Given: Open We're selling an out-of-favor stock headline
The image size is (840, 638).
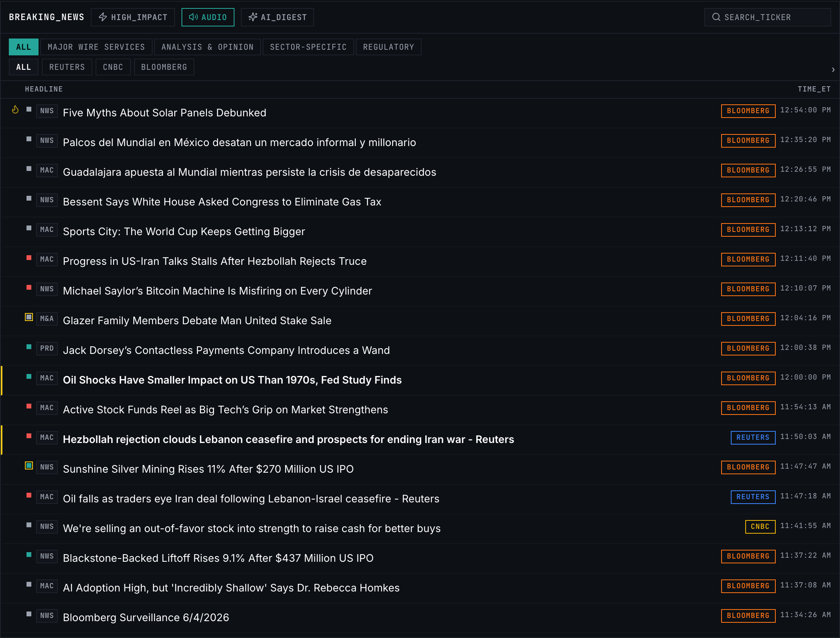Looking at the screenshot, I should point(252,528).
